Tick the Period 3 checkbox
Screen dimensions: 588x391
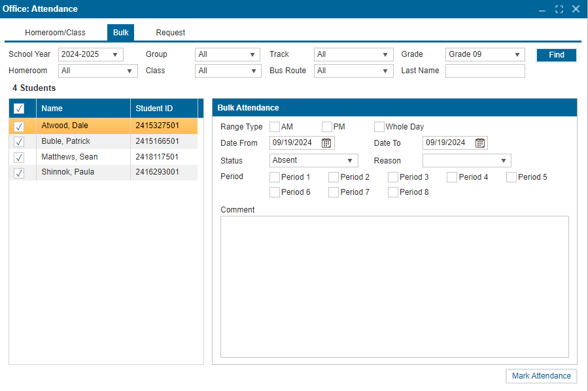pos(392,177)
